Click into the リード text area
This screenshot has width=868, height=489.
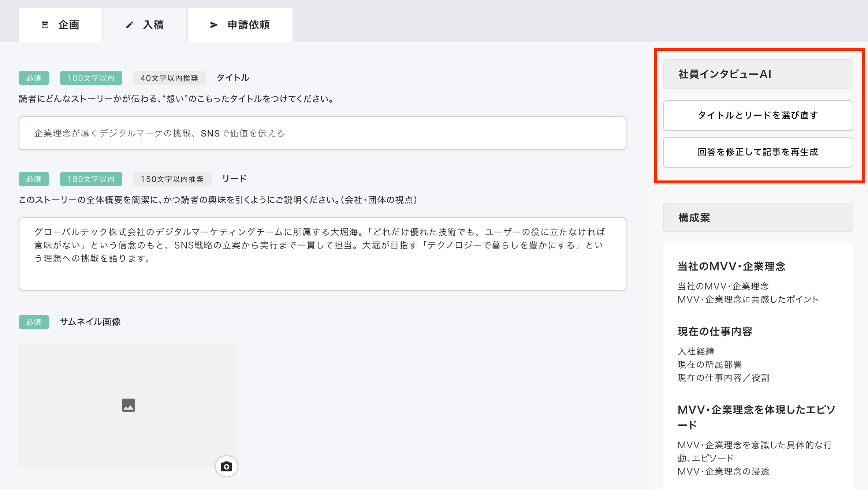[x=322, y=254]
